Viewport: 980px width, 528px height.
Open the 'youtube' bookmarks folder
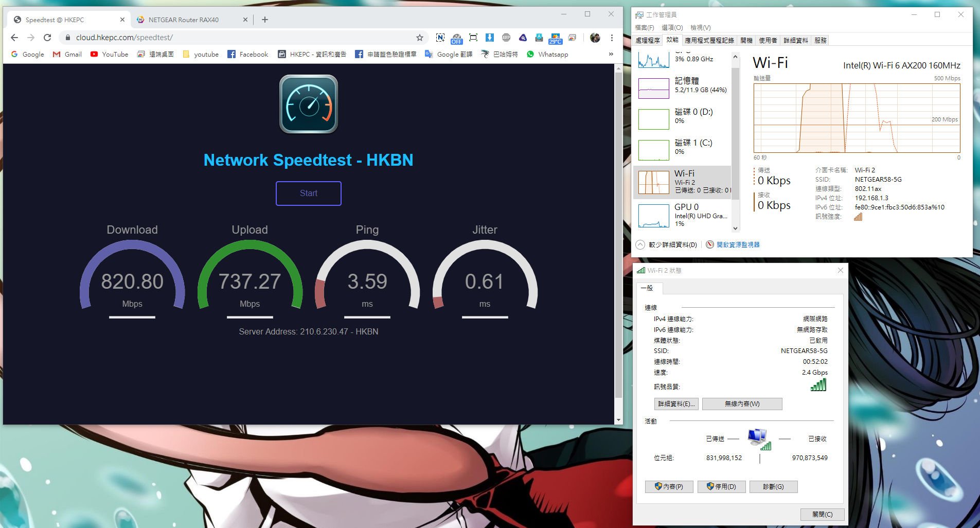(201, 54)
